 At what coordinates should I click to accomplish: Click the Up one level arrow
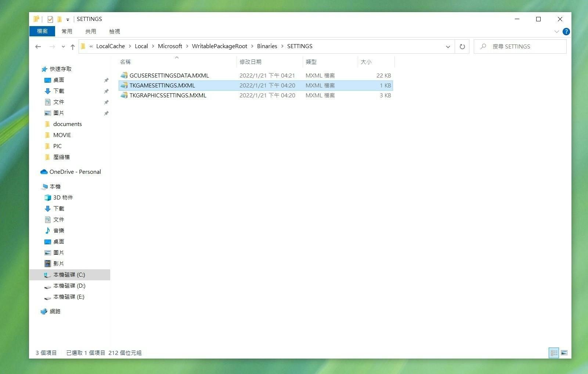[x=73, y=47]
